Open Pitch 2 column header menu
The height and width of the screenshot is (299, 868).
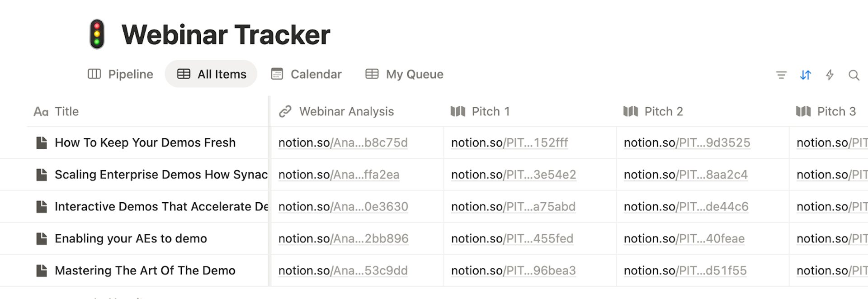(x=663, y=111)
